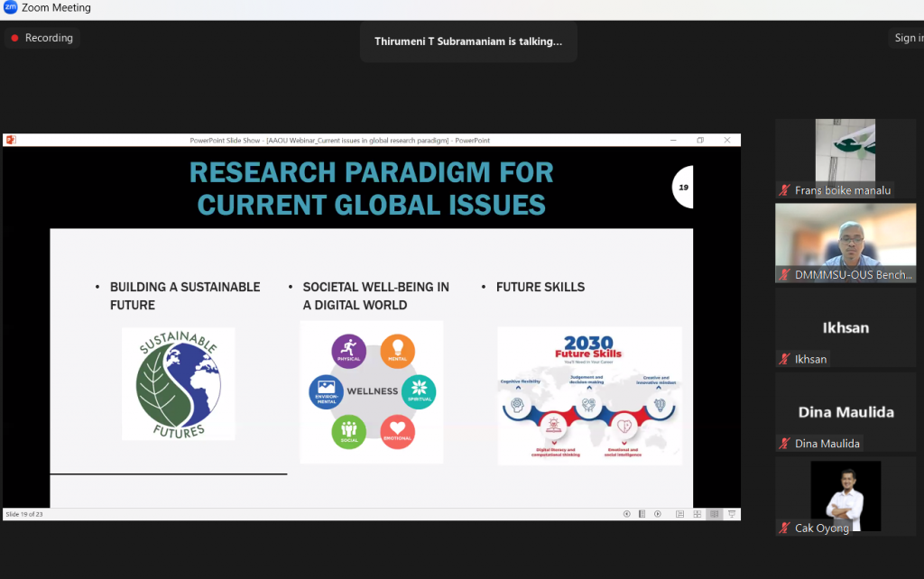924x579 pixels.
Task: Restore down the PowerPoint Slide Show window
Action: (x=700, y=140)
